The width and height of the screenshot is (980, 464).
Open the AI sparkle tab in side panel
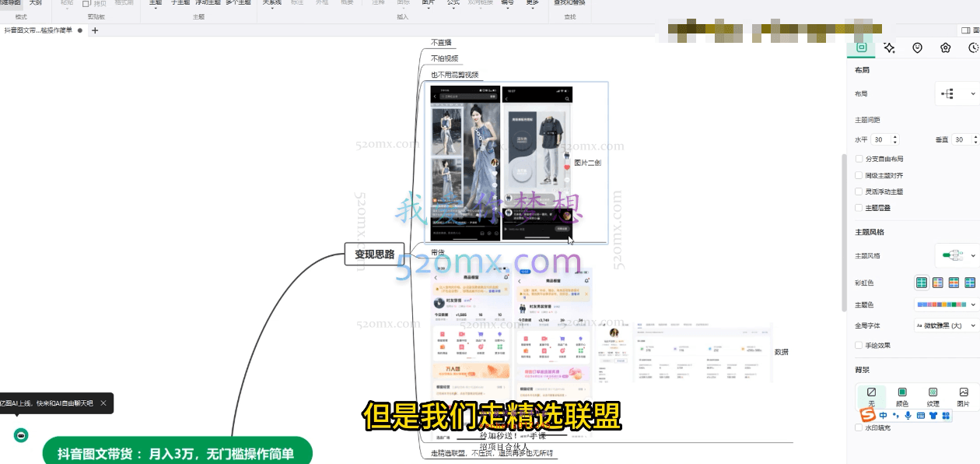tap(889, 48)
